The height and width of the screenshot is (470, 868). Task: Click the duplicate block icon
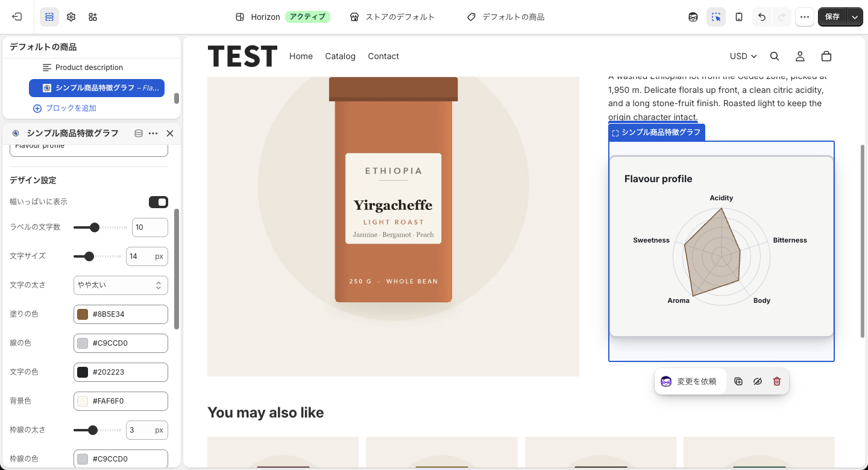[x=738, y=381]
